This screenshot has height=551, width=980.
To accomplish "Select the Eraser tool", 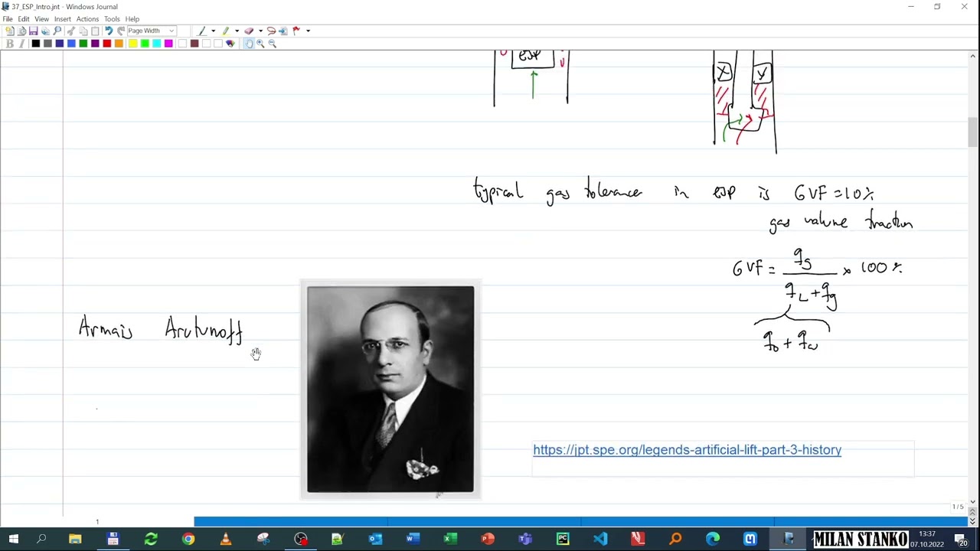I will [249, 31].
